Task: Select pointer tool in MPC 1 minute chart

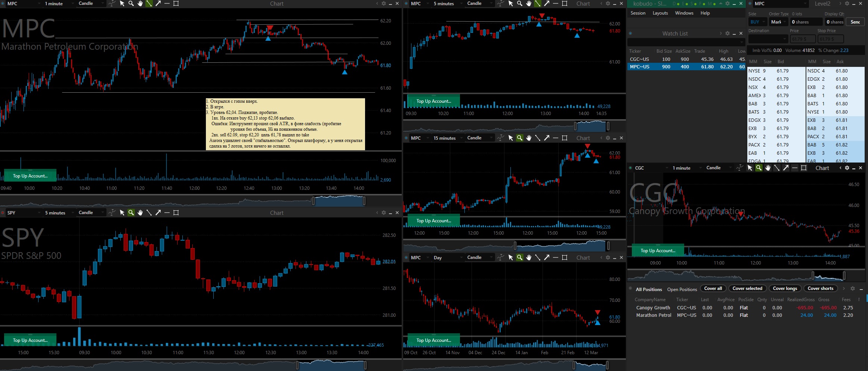Action: click(x=122, y=3)
